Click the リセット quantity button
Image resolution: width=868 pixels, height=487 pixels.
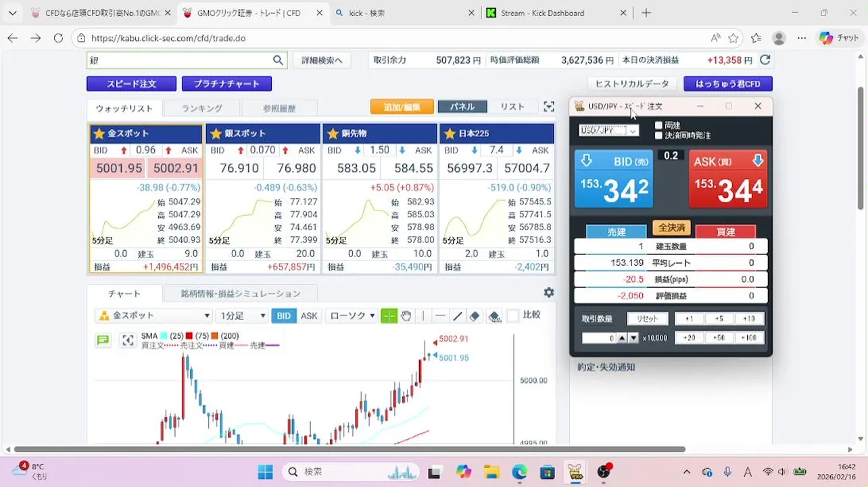pos(648,319)
